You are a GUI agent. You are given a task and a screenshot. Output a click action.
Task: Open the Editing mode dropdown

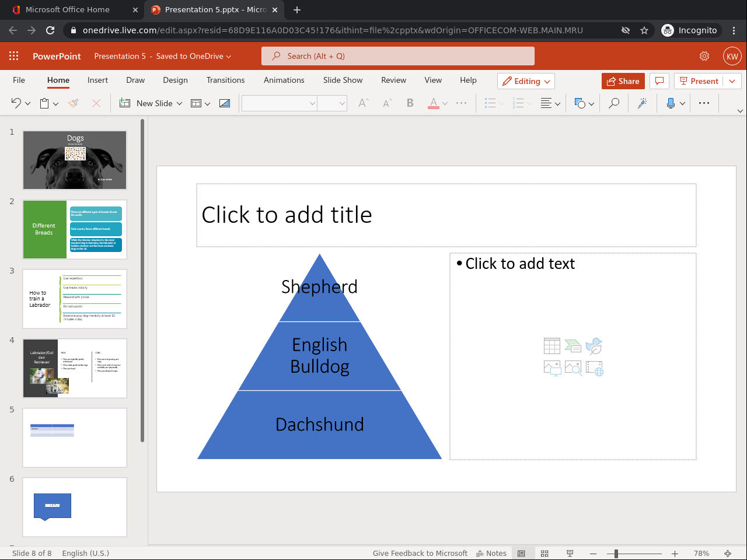click(526, 81)
